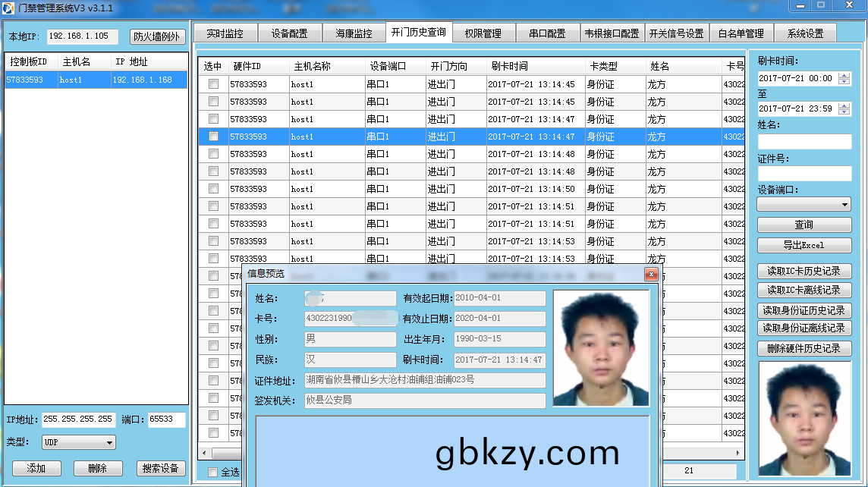868x487 pixels.
Task: Tick the checkbox of the first record row
Action: tap(213, 84)
